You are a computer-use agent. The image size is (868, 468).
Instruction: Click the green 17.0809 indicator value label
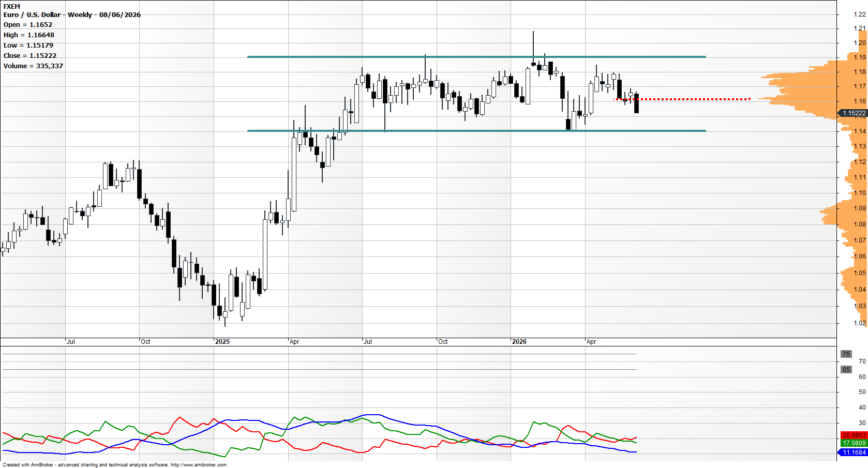854,443
